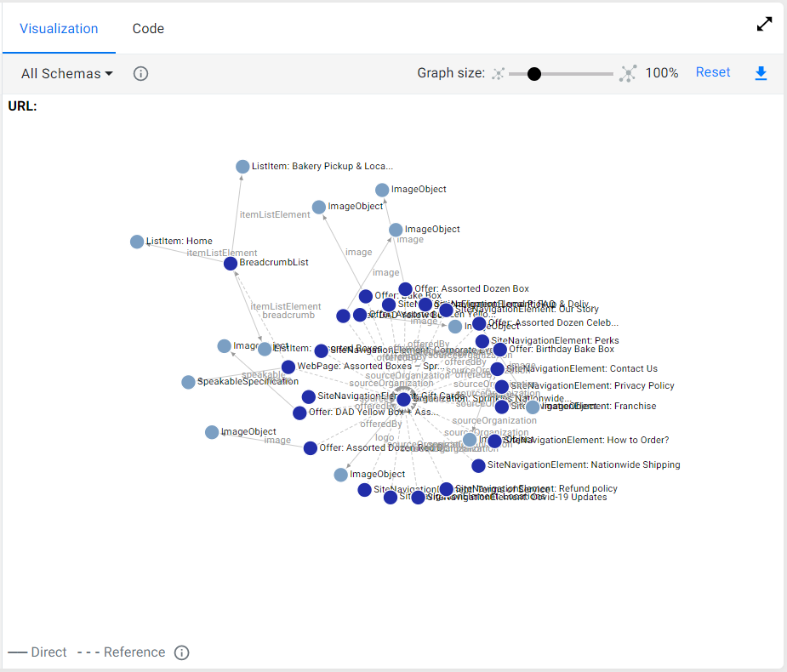This screenshot has width=787, height=672.
Task: Click the BreadcrumbList label
Action: coord(274,263)
